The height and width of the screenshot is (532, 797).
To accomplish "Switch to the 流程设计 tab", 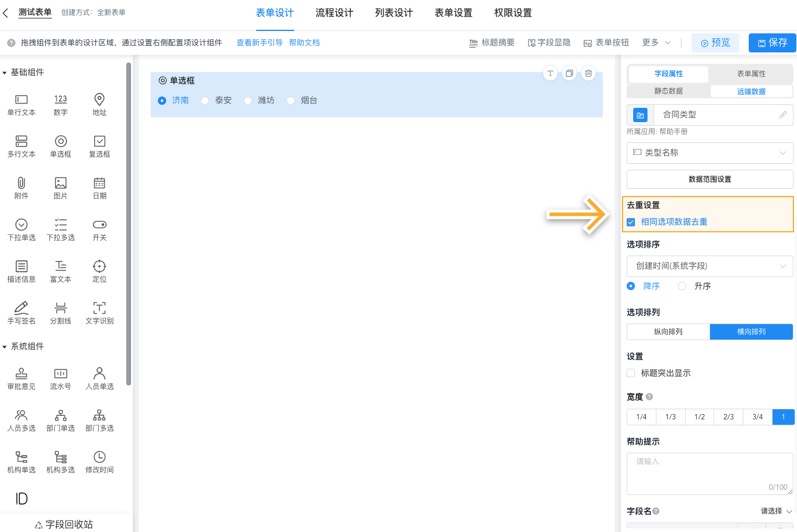I will click(x=334, y=13).
